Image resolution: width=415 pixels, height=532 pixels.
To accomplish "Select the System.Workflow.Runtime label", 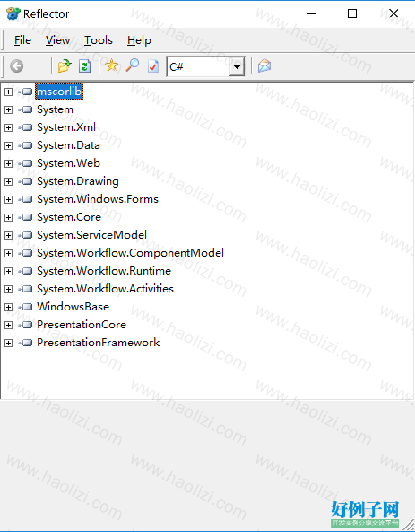I will coord(104,271).
